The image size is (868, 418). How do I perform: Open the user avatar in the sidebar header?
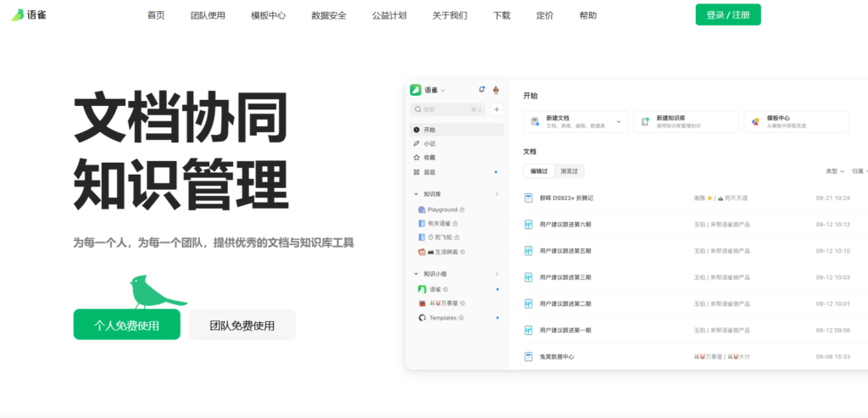[x=496, y=90]
